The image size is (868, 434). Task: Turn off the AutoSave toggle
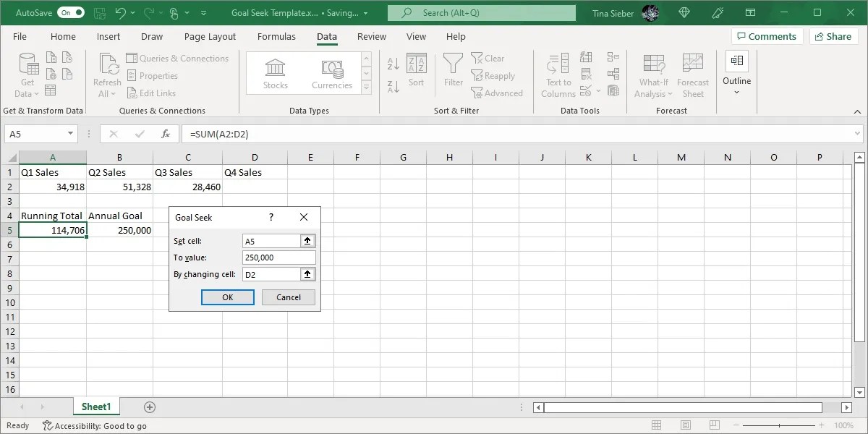point(70,12)
